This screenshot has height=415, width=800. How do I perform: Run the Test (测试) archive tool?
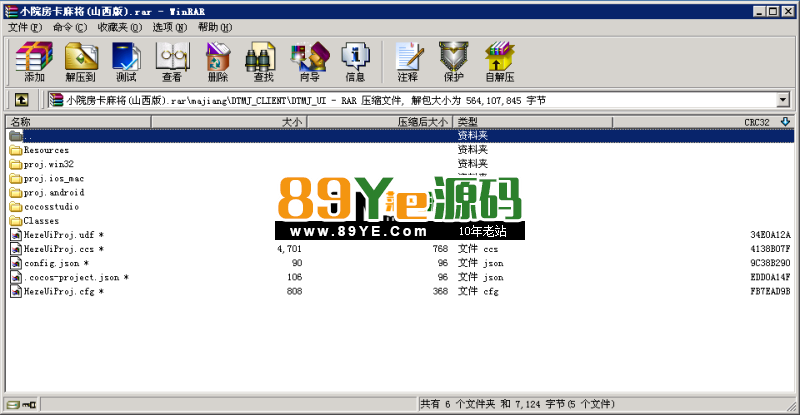[126, 62]
